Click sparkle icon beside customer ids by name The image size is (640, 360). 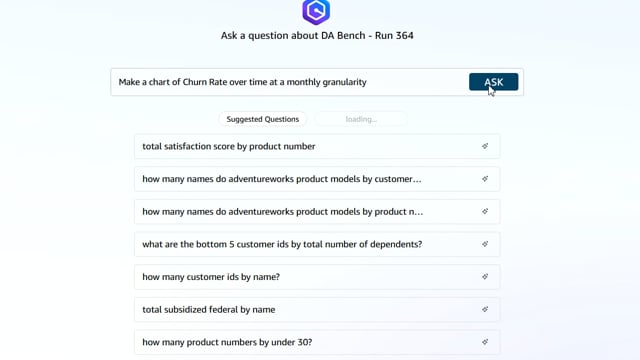(x=485, y=277)
